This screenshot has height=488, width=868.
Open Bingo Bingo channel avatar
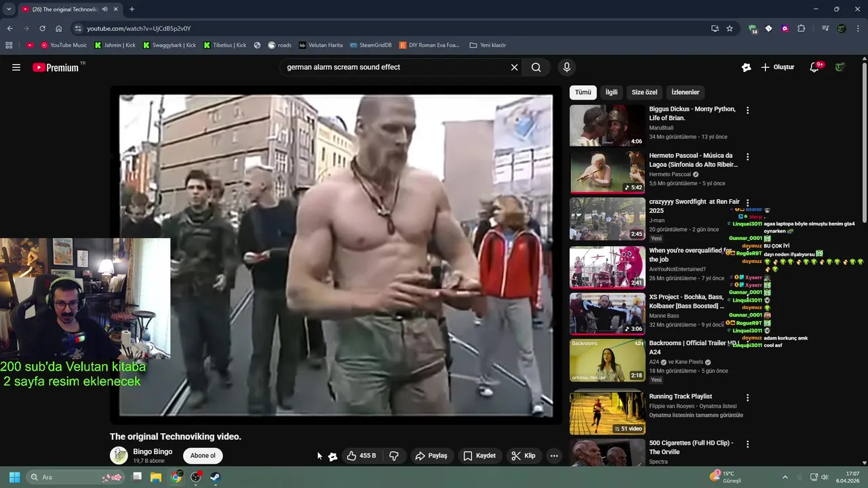(x=119, y=455)
